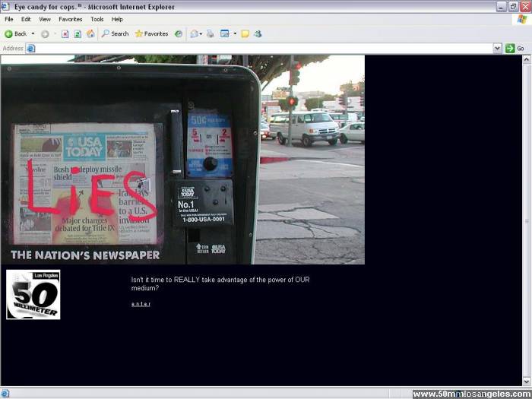Click the Go button

click(515, 49)
